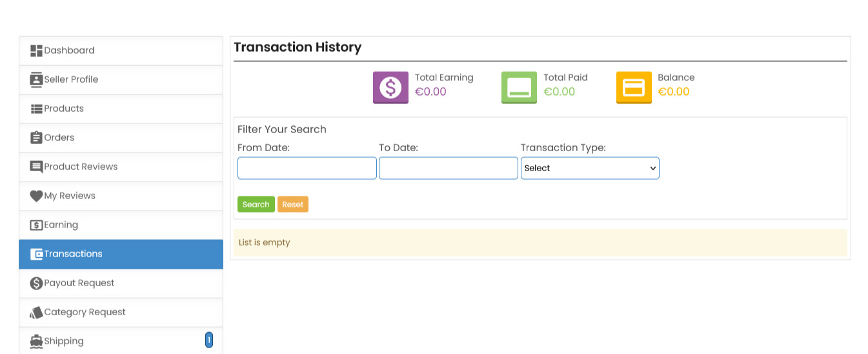Click the Earning dollar bill icon
Image resolution: width=868 pixels, height=354 pixels.
pos(36,225)
